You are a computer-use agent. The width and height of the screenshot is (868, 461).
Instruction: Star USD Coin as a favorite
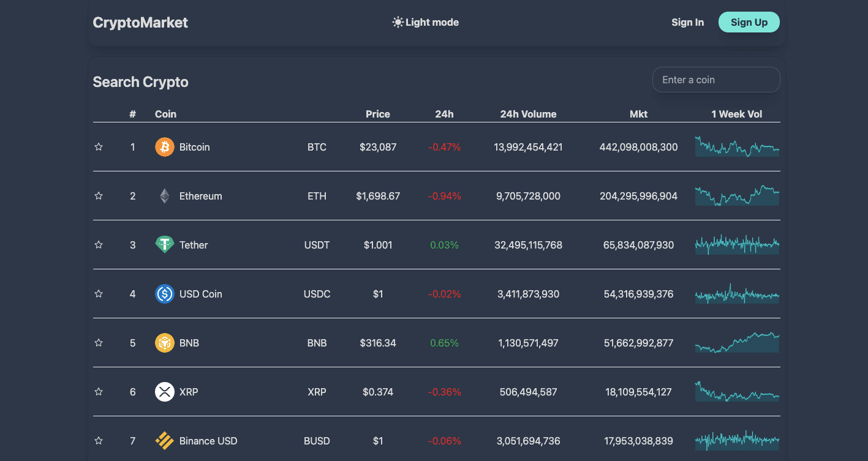99,294
